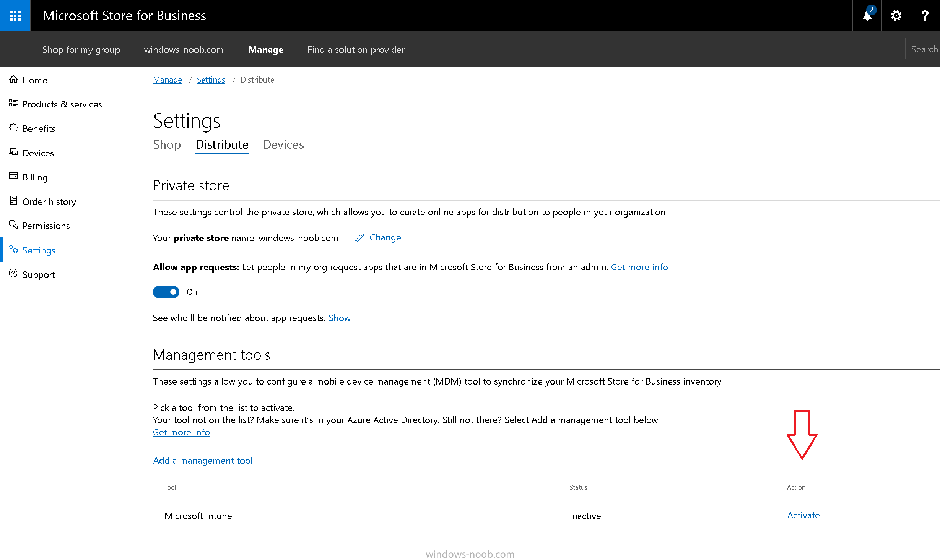The width and height of the screenshot is (940, 560).
Task: Click the Tool column header
Action: point(170,487)
